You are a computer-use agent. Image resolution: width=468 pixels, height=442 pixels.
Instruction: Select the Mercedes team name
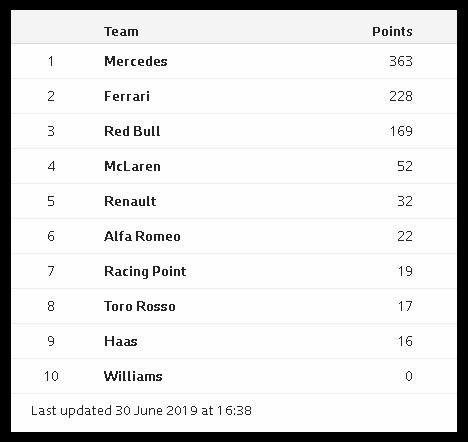(x=136, y=61)
